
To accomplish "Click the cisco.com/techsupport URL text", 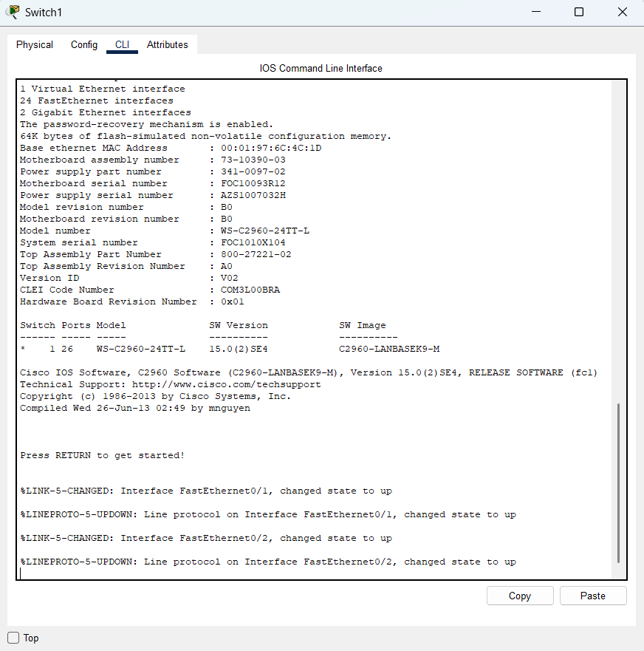I will tap(227, 384).
